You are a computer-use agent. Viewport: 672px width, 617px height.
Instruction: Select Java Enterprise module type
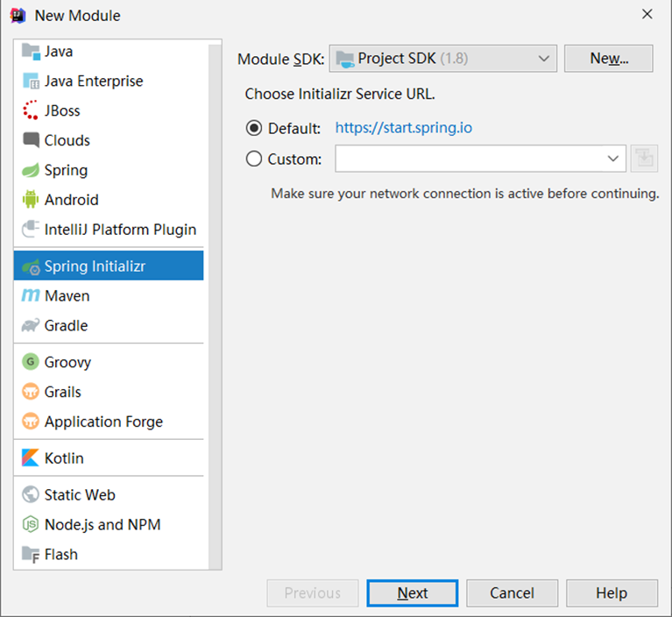[x=93, y=81]
